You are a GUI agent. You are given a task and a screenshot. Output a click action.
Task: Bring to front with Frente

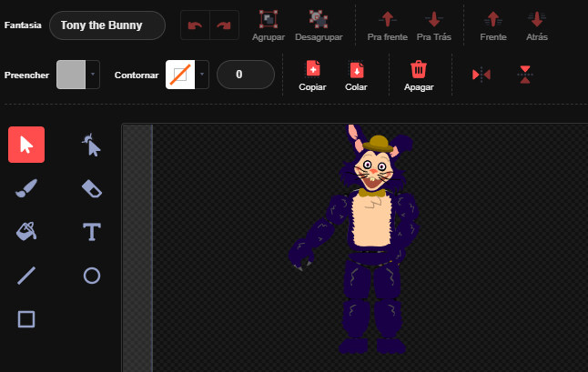tap(493, 25)
